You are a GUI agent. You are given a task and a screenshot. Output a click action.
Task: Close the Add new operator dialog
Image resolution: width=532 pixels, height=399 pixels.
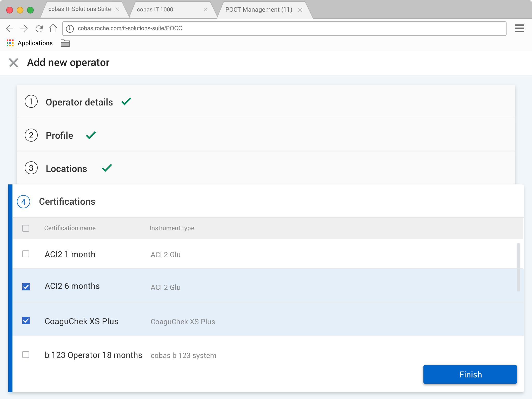coord(14,63)
